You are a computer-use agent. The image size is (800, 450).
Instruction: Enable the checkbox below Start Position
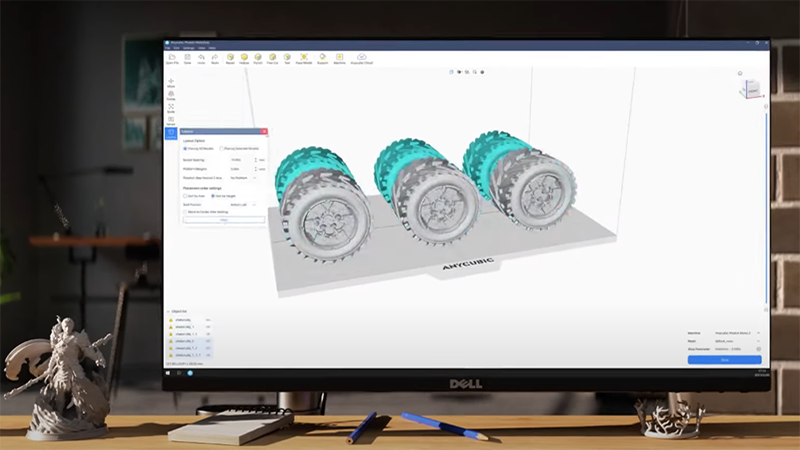tap(185, 212)
